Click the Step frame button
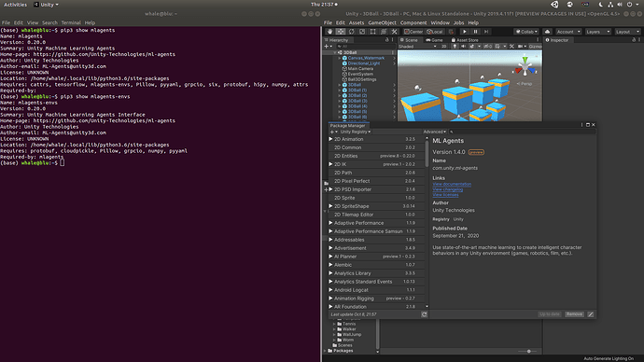The height and width of the screenshot is (362, 644). (x=486, y=32)
